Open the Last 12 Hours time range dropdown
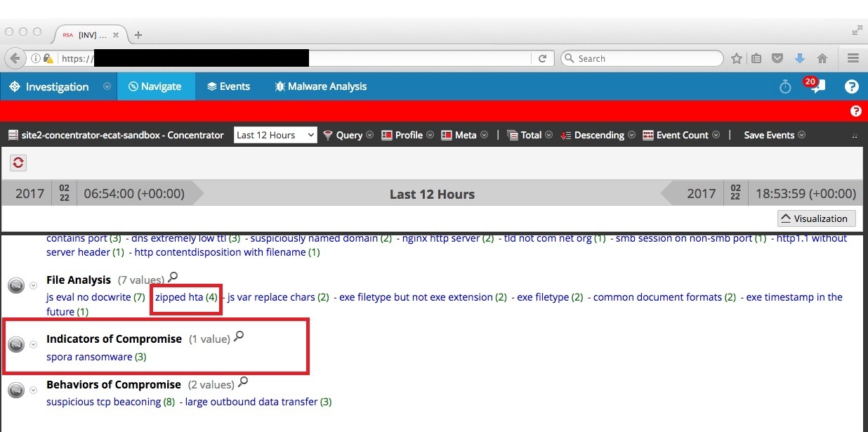Screen dimensions: 868x432 pyautogui.click(x=275, y=134)
